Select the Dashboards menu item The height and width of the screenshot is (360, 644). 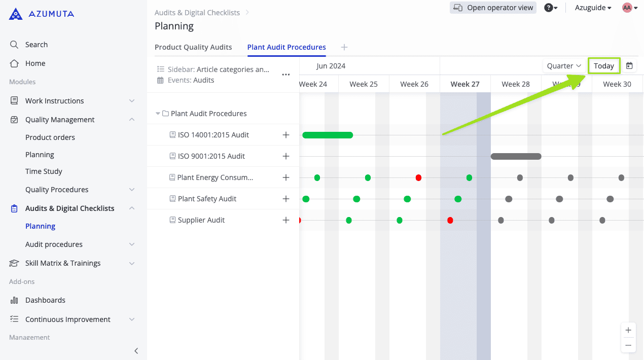45,300
